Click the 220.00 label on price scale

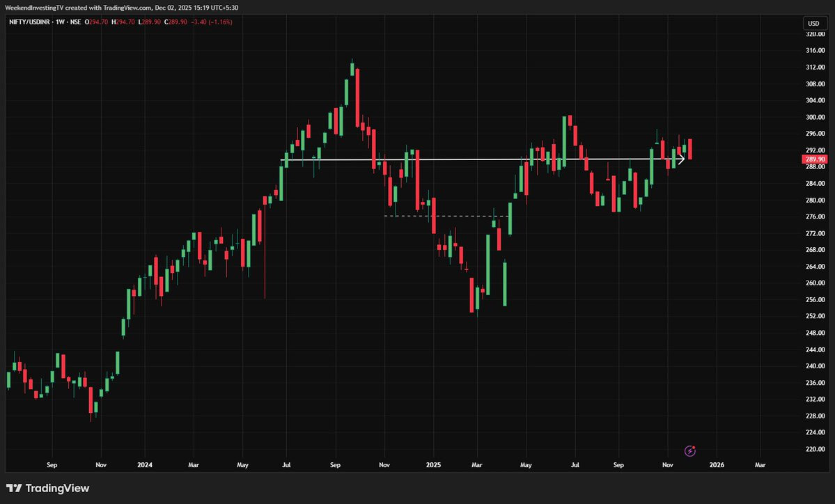(x=816, y=449)
